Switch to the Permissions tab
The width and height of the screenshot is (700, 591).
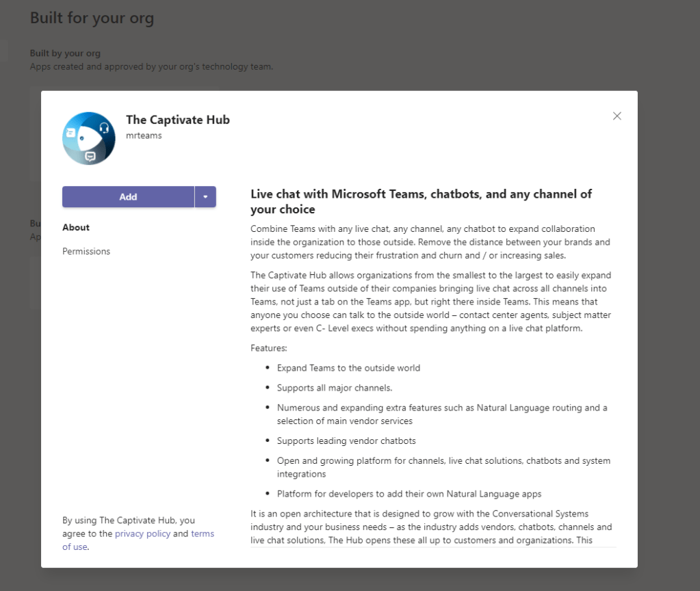click(86, 252)
